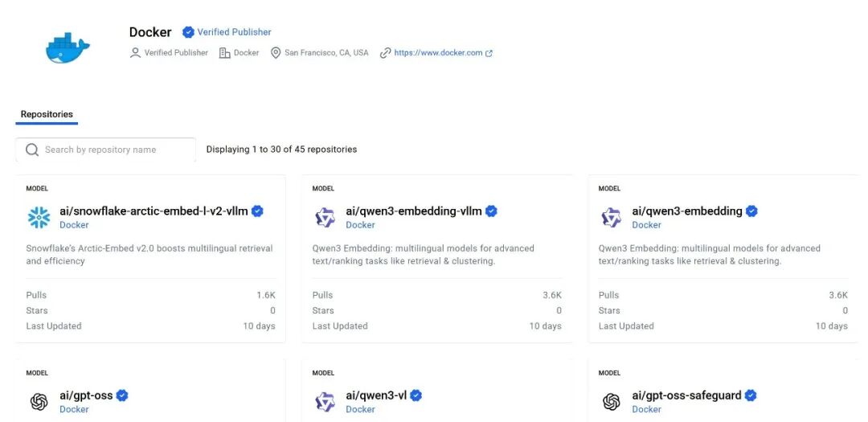Viewport: 868px width, 422px height.
Task: Open the ai/gpt-oss-safeguard repository
Action: tap(686, 395)
